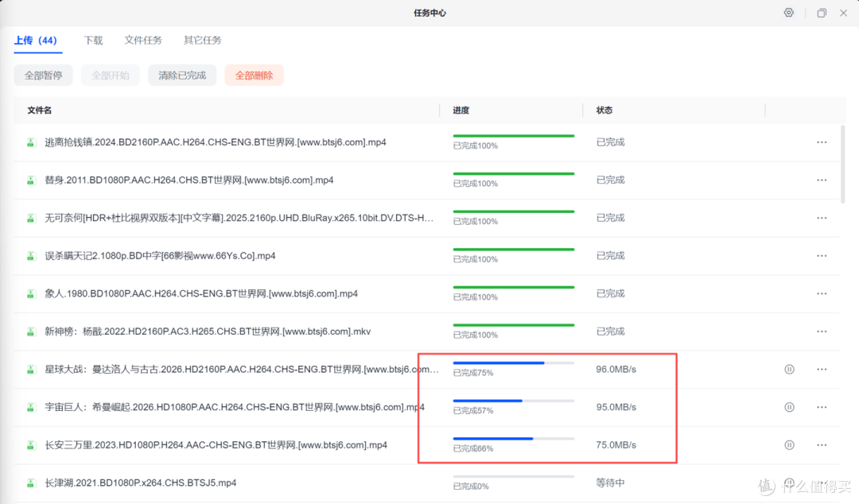Select the 新神榜：杨戬.2022 file name
859x504 pixels.
tap(208, 331)
